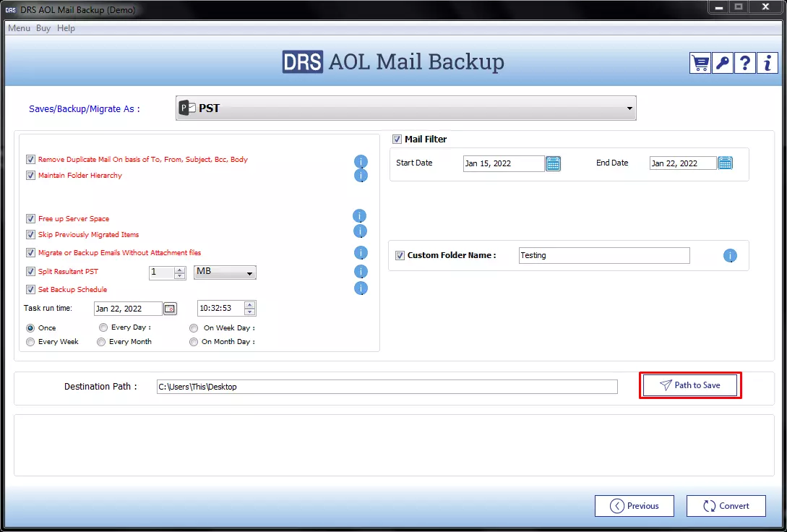Click the DRS app icon in title bar
Screen dimensions: 787x532
[x=11, y=9]
